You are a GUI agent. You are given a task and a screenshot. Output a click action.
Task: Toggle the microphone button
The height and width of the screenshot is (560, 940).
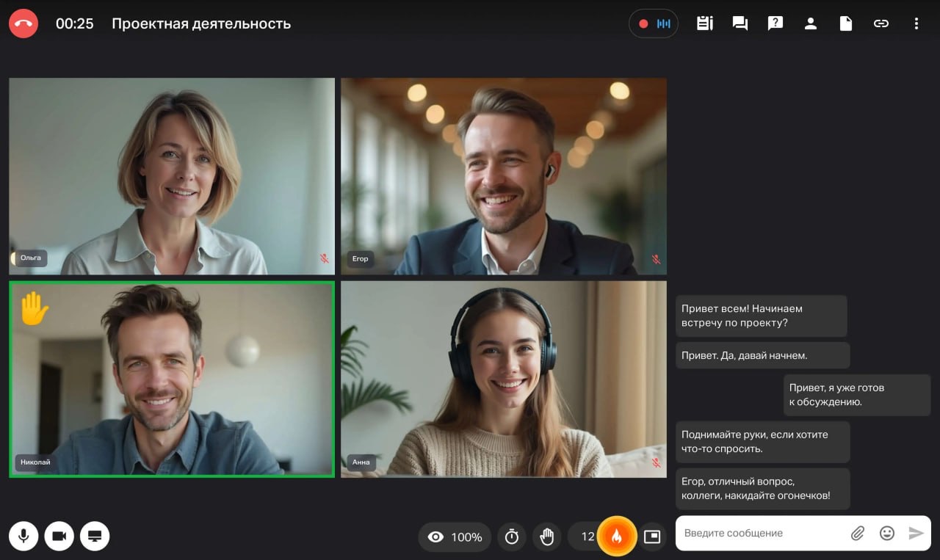point(23,537)
